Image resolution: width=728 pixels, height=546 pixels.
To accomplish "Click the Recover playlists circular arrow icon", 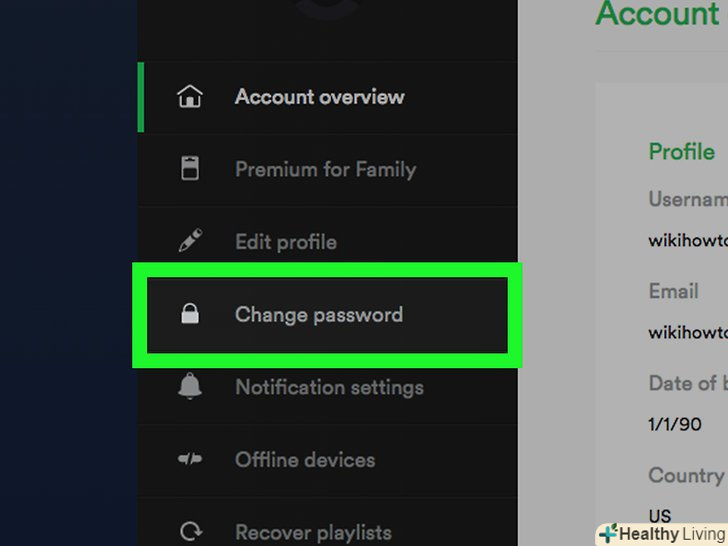I will tap(189, 532).
